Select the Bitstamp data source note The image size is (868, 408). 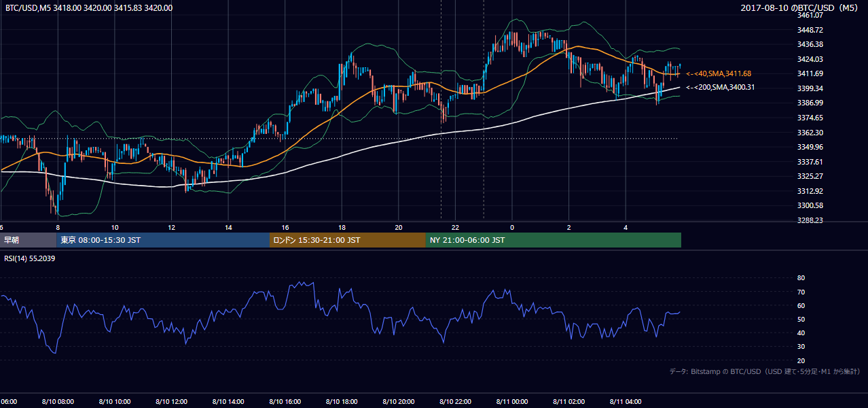click(x=765, y=371)
